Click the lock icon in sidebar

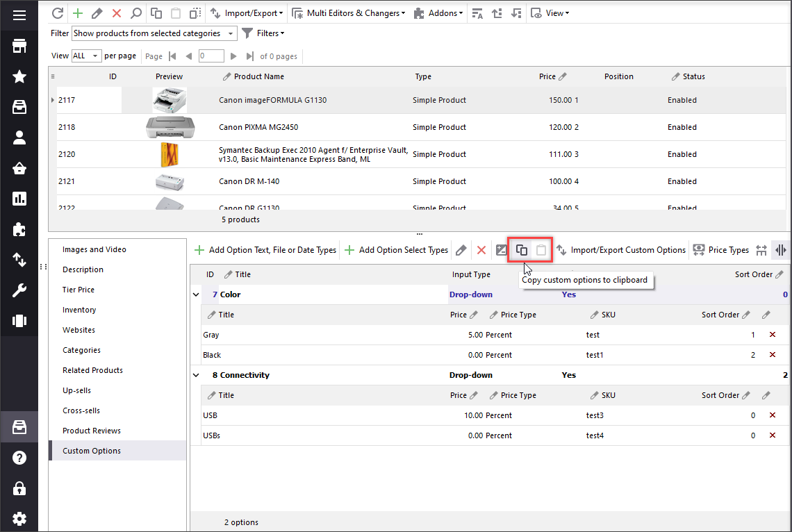coord(19,488)
